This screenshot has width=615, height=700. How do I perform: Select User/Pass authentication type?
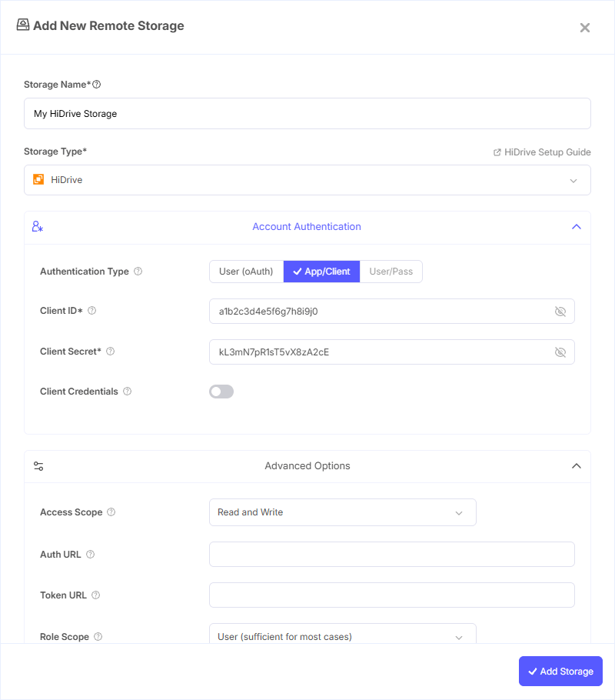391,272
